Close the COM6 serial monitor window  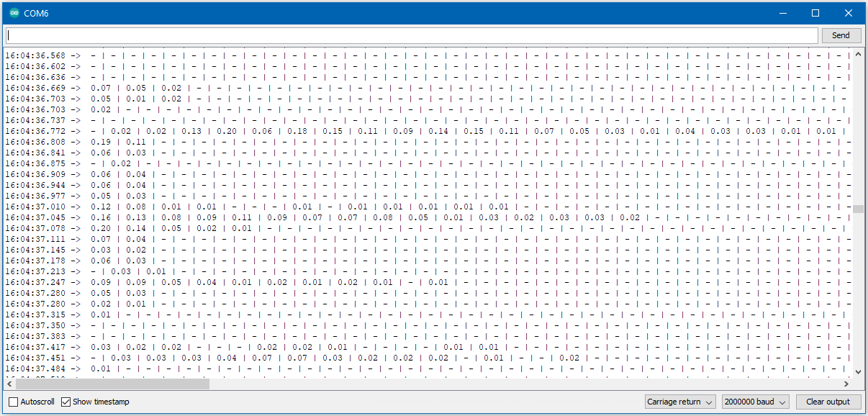[x=849, y=13]
